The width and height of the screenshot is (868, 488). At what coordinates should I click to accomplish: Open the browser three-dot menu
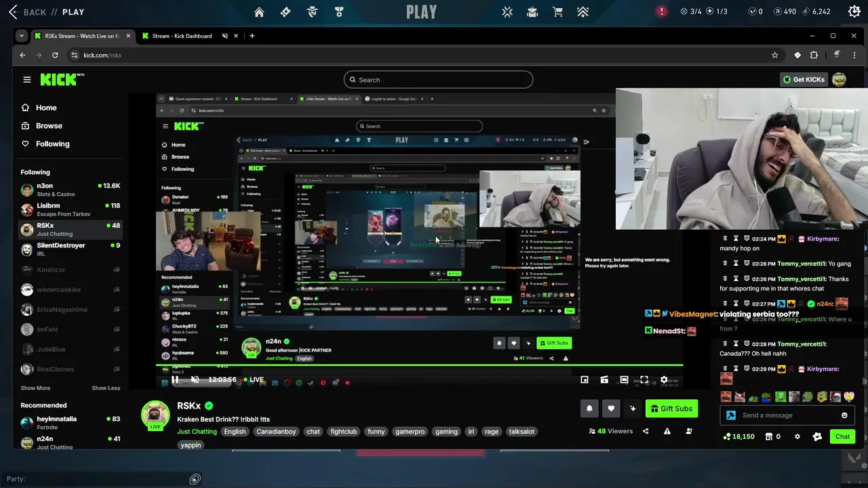pos(855,55)
